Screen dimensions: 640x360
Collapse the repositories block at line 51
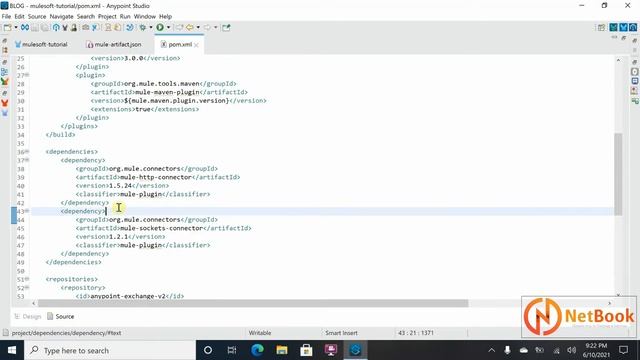27,279
